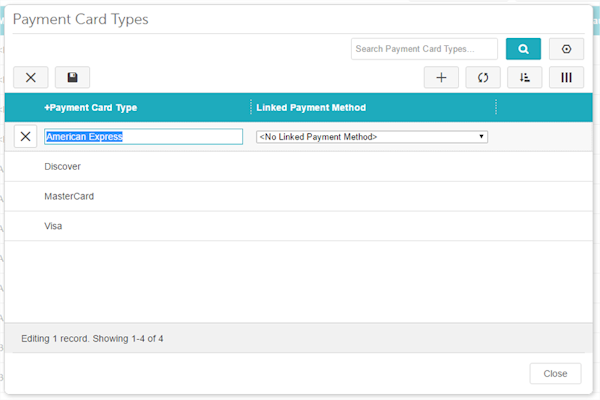Open the sort order options
600x400 pixels.
pyautogui.click(x=524, y=77)
